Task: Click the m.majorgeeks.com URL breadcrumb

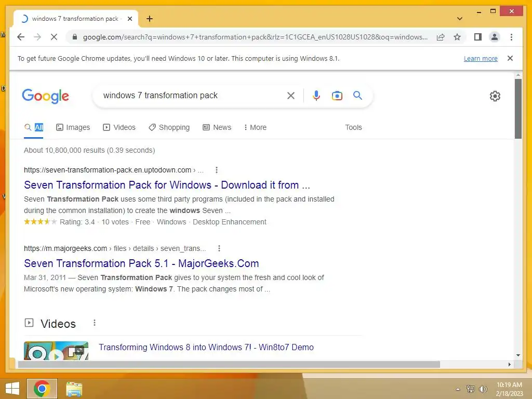Action: (x=115, y=248)
